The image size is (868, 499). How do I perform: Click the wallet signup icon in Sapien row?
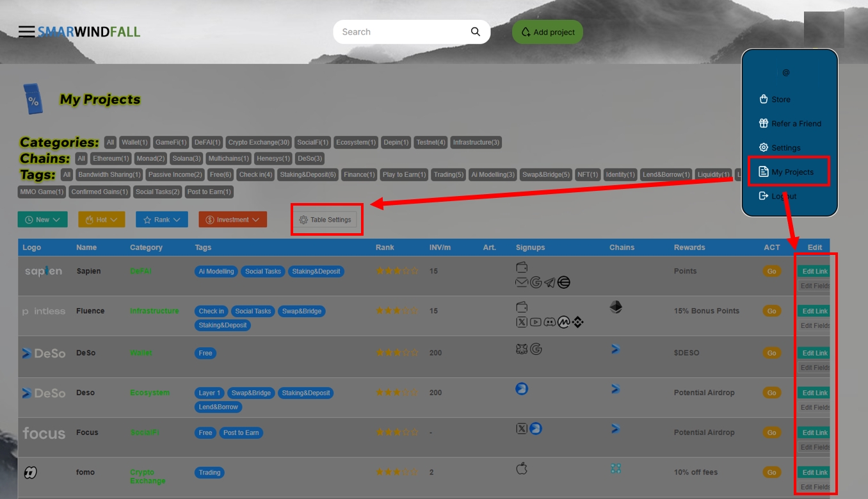[x=521, y=268]
